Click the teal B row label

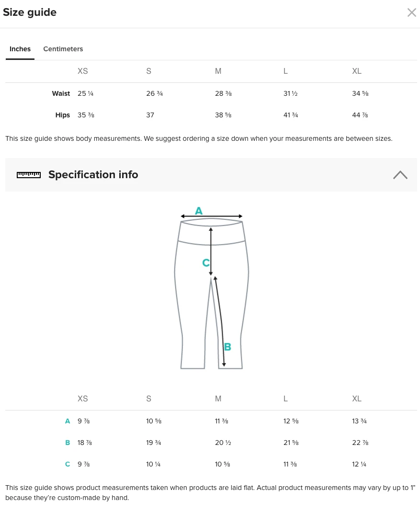(68, 443)
